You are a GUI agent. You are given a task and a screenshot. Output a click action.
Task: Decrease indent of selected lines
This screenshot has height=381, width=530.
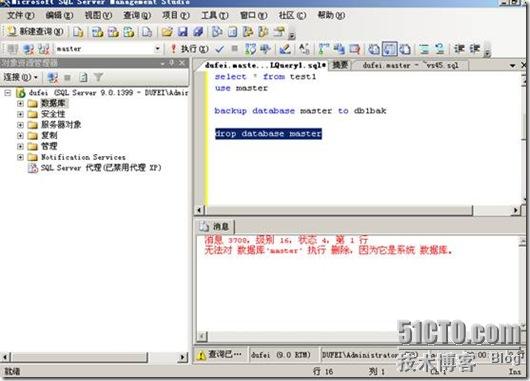click(x=459, y=49)
